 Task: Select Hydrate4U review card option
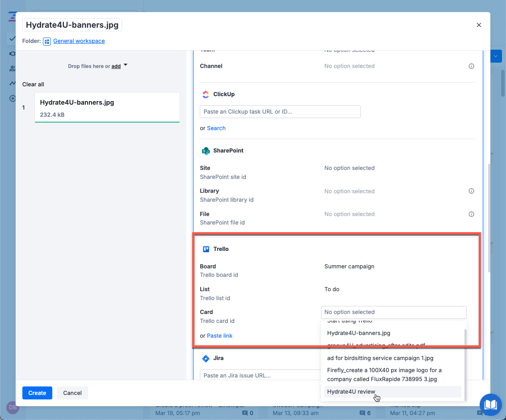tap(393, 392)
